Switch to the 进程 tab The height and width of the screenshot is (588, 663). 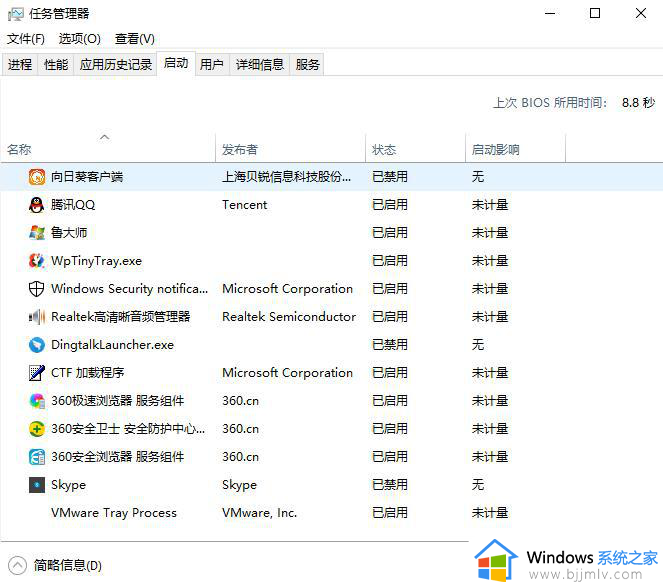(20, 65)
